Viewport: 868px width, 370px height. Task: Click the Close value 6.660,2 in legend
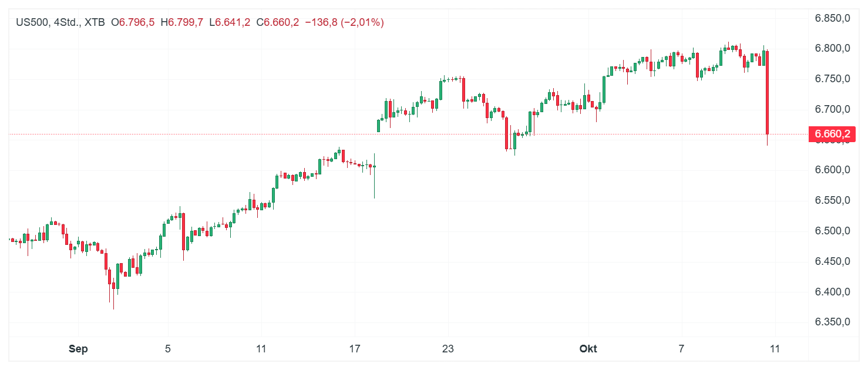tap(281, 22)
